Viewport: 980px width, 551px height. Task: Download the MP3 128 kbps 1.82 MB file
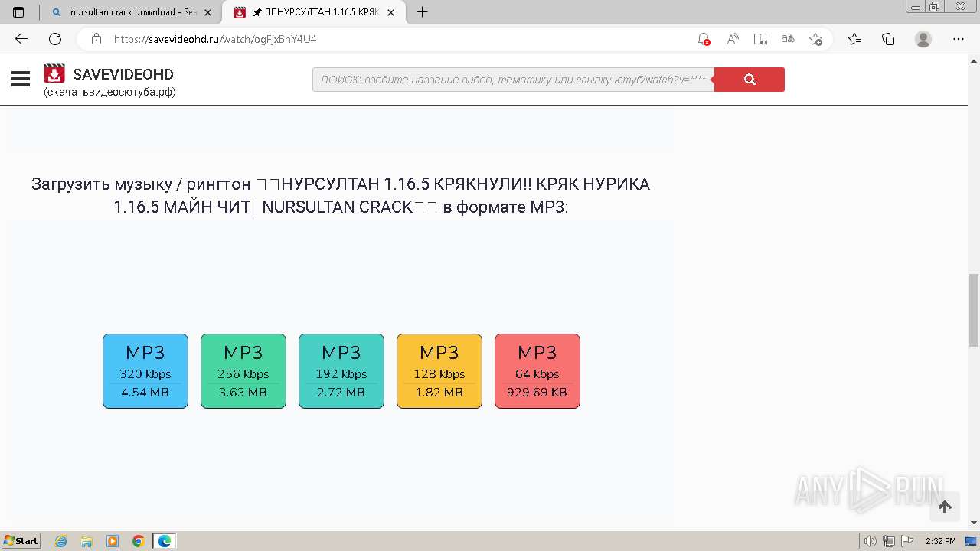pos(439,371)
